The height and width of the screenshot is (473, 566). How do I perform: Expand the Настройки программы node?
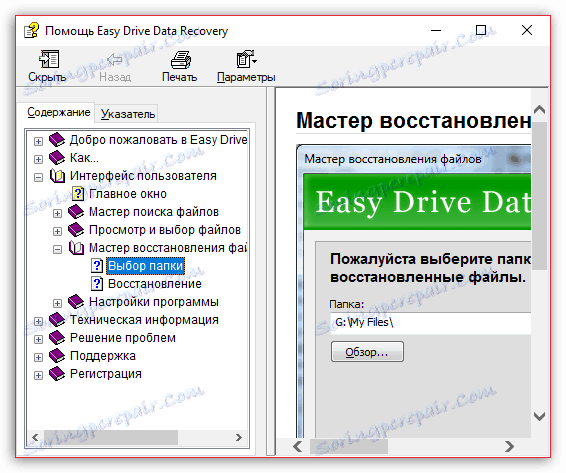click(x=57, y=303)
